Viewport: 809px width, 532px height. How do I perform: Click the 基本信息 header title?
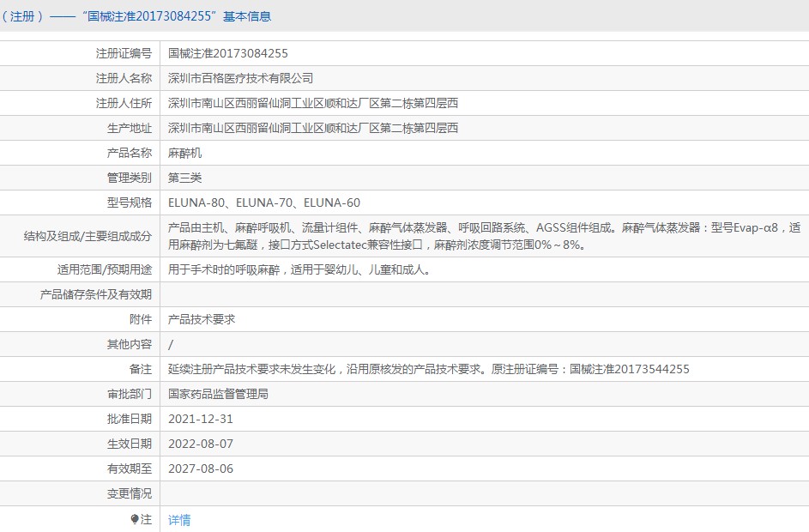click(x=136, y=16)
